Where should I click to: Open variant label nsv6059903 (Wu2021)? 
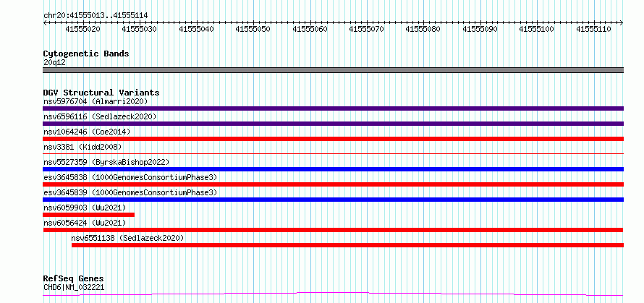[x=85, y=208]
